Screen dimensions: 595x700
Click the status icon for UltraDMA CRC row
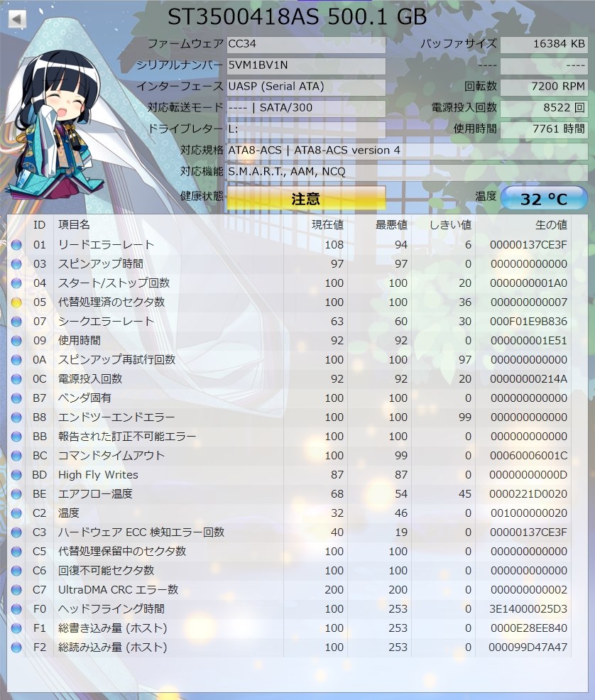tap(16, 590)
